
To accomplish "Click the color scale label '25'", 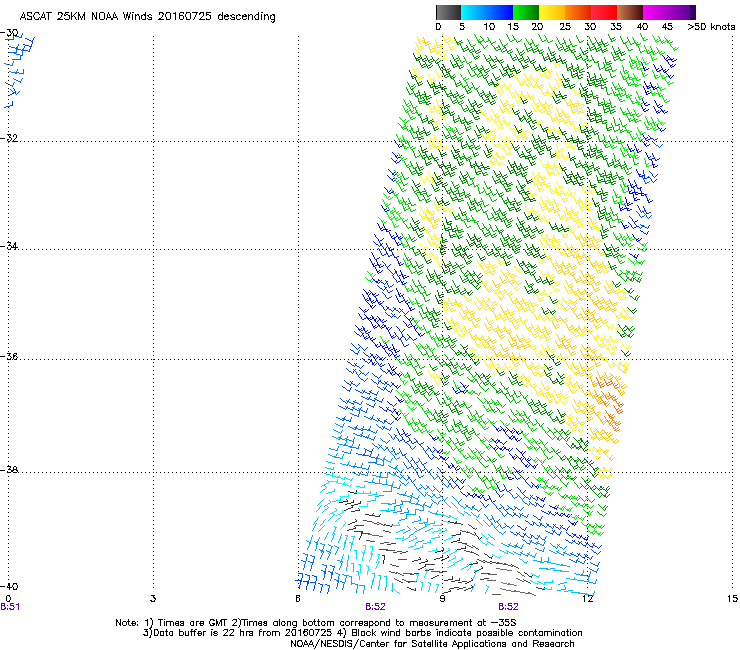I will pos(565,27).
